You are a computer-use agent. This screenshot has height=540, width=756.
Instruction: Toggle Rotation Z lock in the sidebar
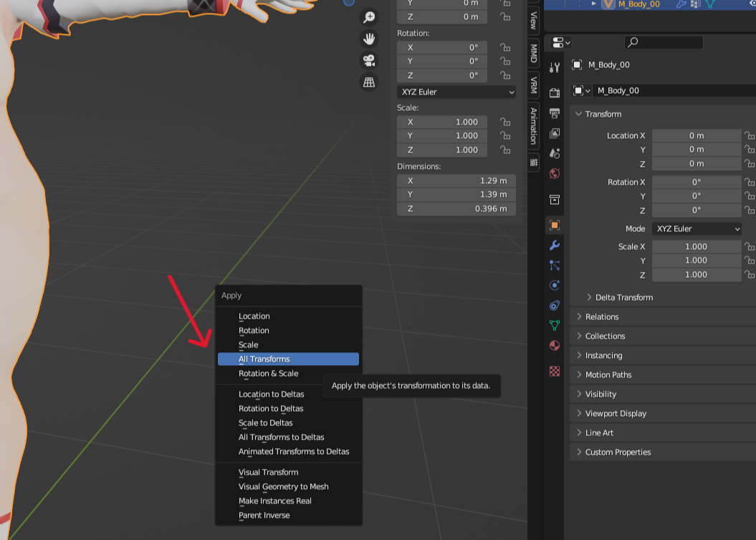point(505,75)
